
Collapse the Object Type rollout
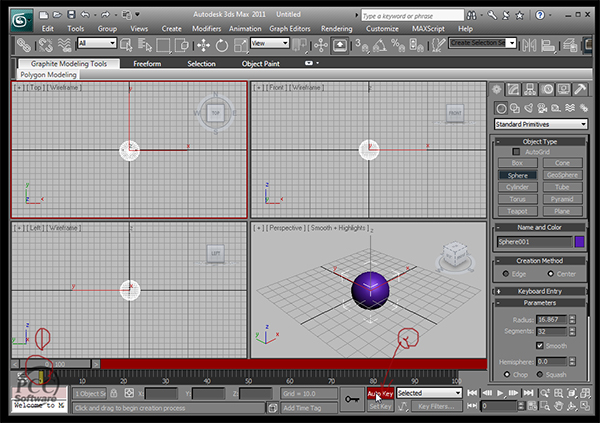(540, 142)
